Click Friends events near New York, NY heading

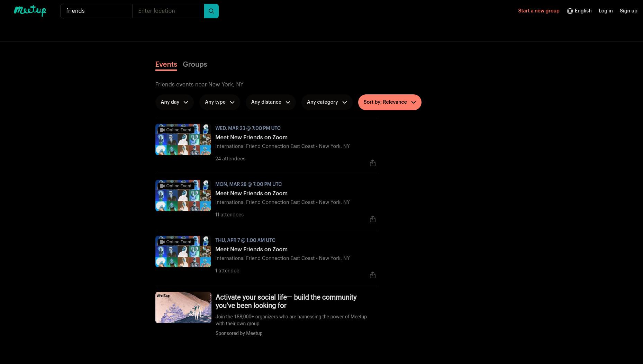(199, 85)
